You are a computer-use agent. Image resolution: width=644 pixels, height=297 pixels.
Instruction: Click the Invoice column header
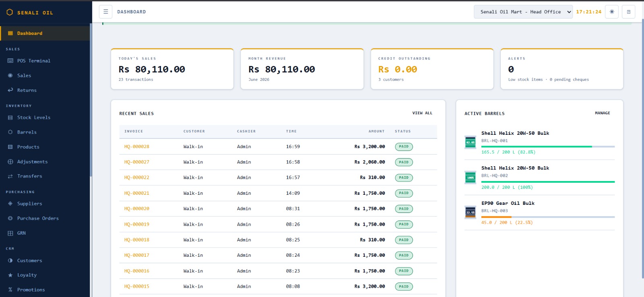(134, 131)
